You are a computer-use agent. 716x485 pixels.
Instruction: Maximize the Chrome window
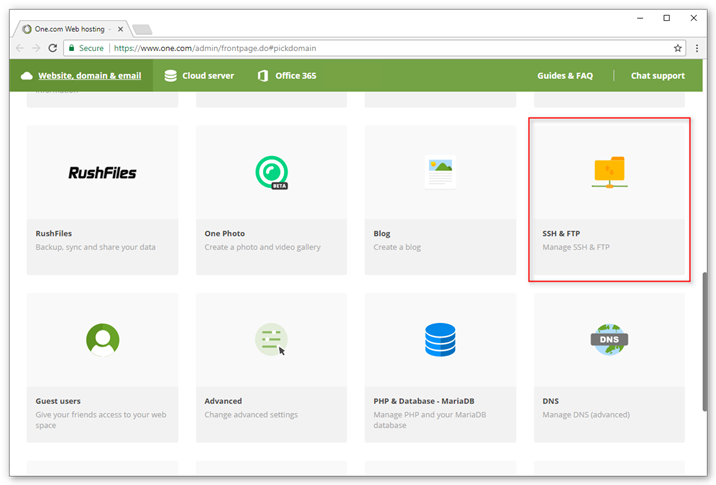[x=667, y=18]
